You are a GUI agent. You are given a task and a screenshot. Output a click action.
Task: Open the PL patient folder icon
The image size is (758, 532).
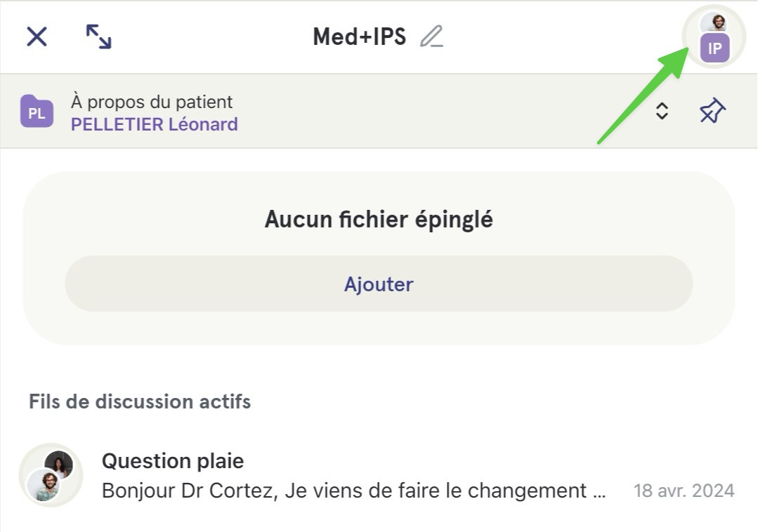coord(37,112)
